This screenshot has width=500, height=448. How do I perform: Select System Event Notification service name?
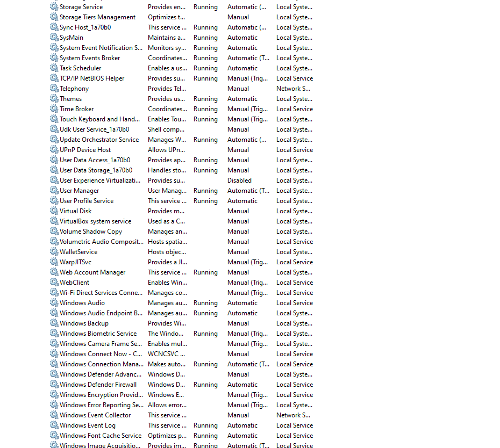point(101,48)
